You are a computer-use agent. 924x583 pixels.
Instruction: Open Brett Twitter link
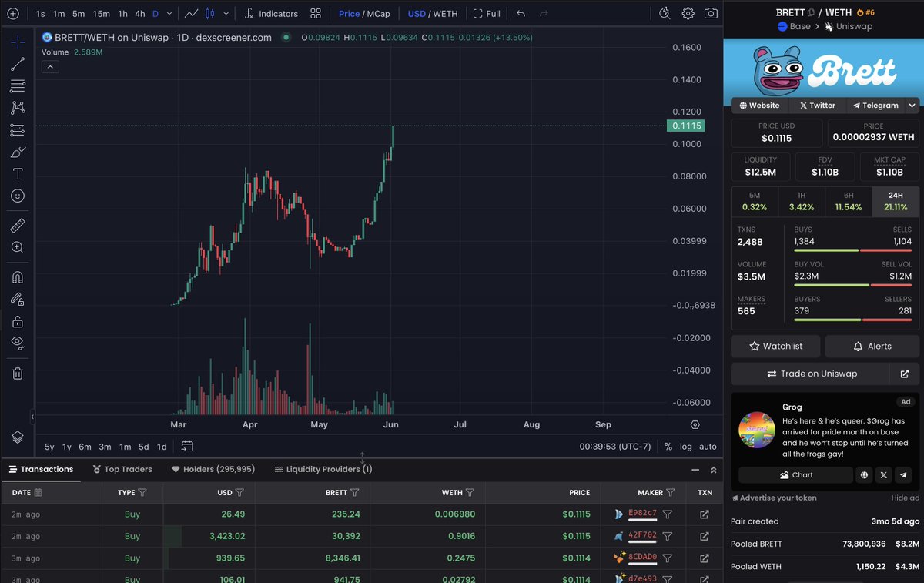pos(816,106)
